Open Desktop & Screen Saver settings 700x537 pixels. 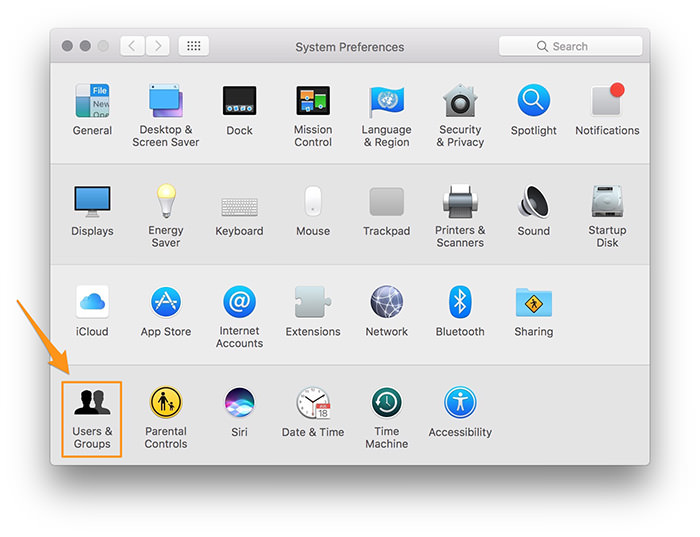click(x=166, y=102)
